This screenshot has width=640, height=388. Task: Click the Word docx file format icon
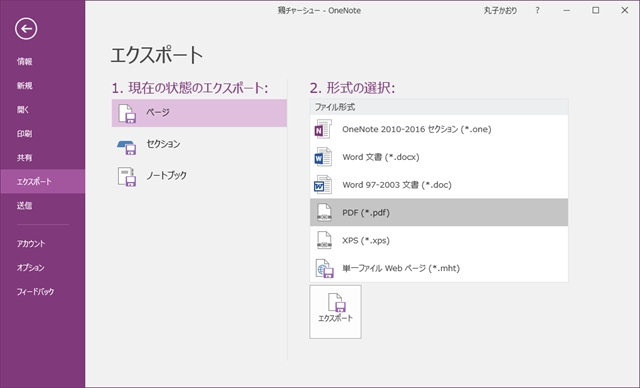coord(323,157)
